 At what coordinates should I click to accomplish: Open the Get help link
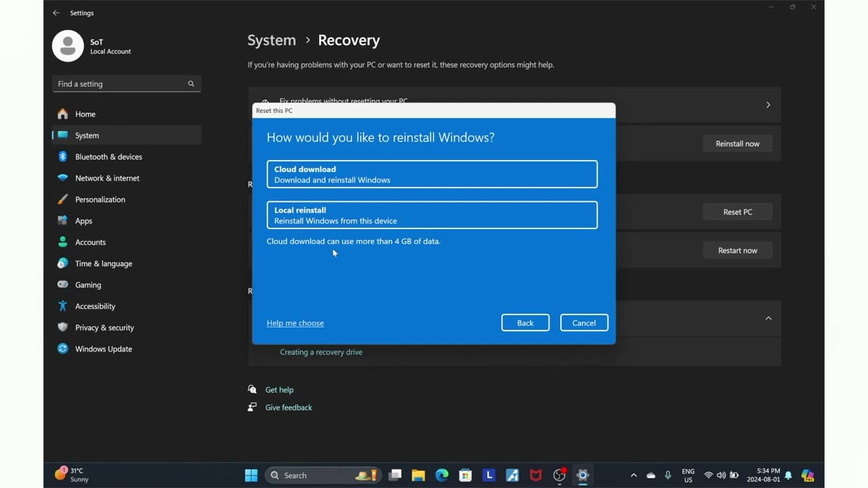(x=279, y=390)
